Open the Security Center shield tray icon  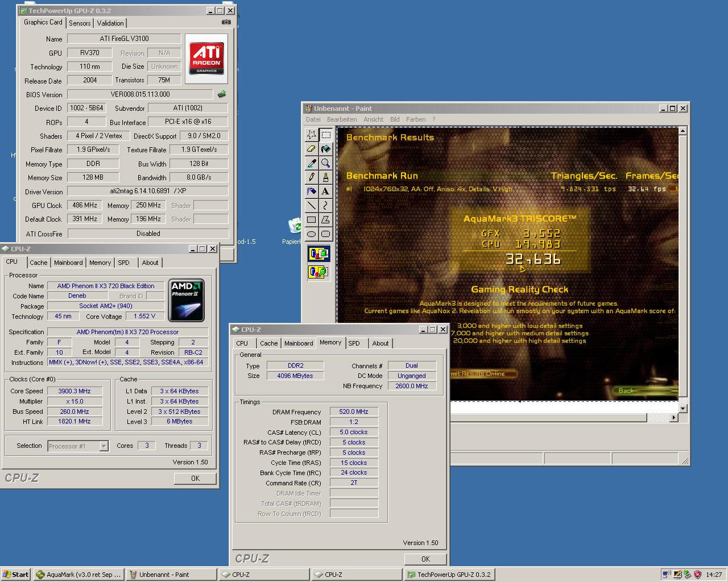coord(697,575)
